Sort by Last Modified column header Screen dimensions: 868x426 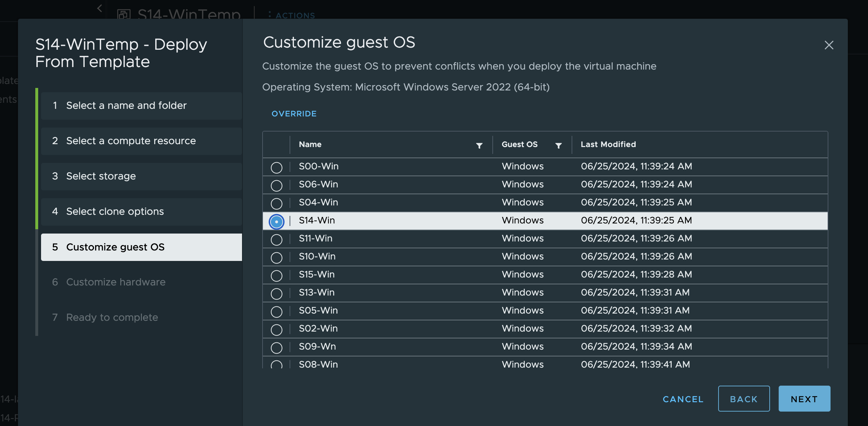click(x=608, y=145)
